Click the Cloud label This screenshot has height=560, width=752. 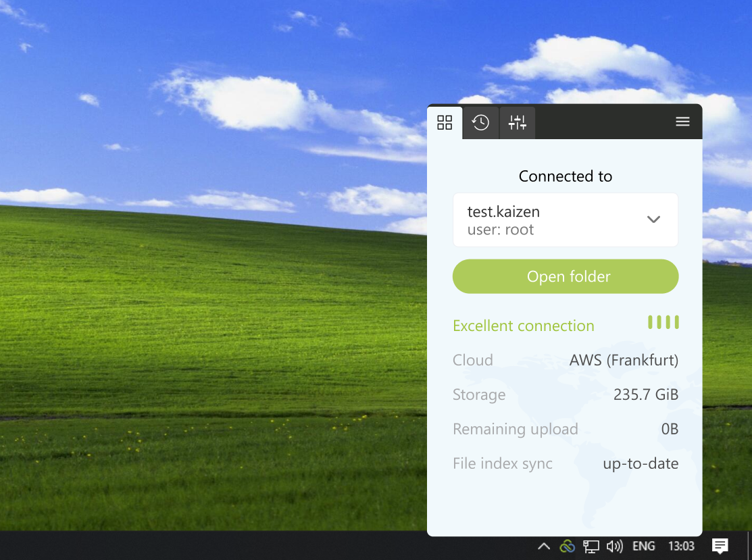(x=472, y=360)
